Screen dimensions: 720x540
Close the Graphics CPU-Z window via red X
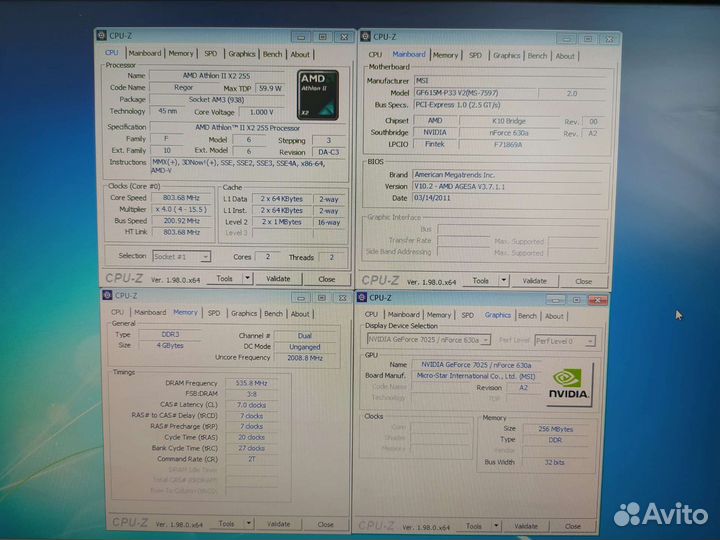coord(598,300)
